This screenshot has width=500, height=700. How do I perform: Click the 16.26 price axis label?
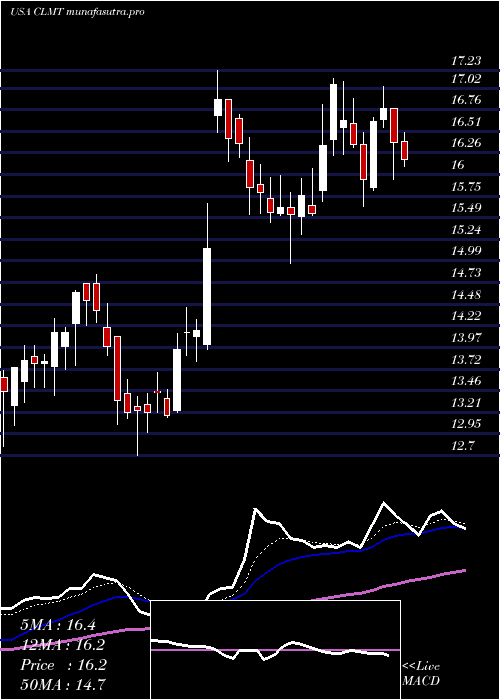467,143
